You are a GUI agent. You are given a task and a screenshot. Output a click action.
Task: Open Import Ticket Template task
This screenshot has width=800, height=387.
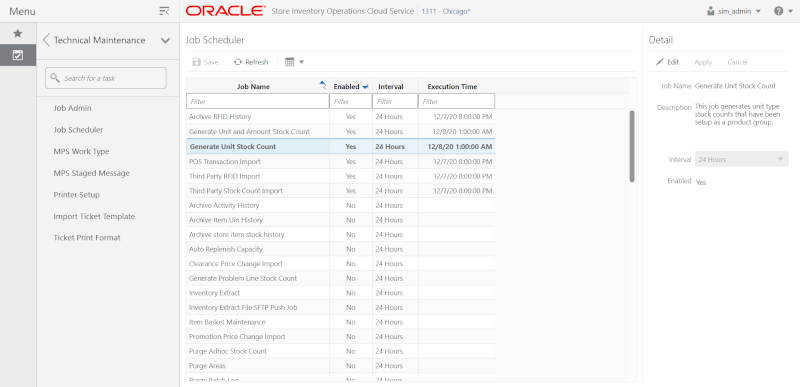(94, 216)
